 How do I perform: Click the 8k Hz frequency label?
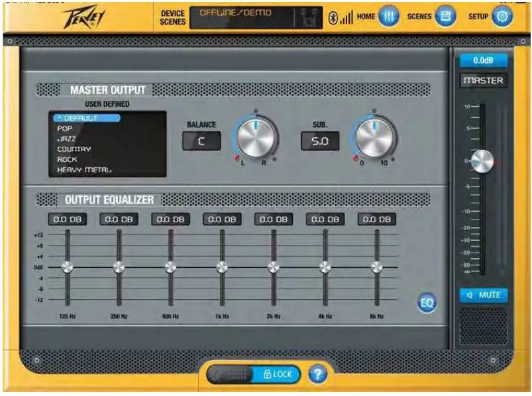pyautogui.click(x=376, y=316)
